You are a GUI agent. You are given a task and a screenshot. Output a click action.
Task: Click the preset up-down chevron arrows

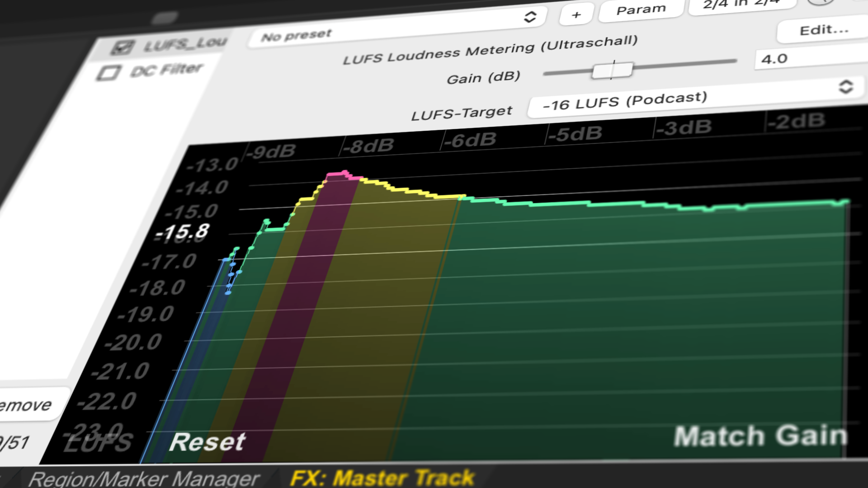click(530, 17)
